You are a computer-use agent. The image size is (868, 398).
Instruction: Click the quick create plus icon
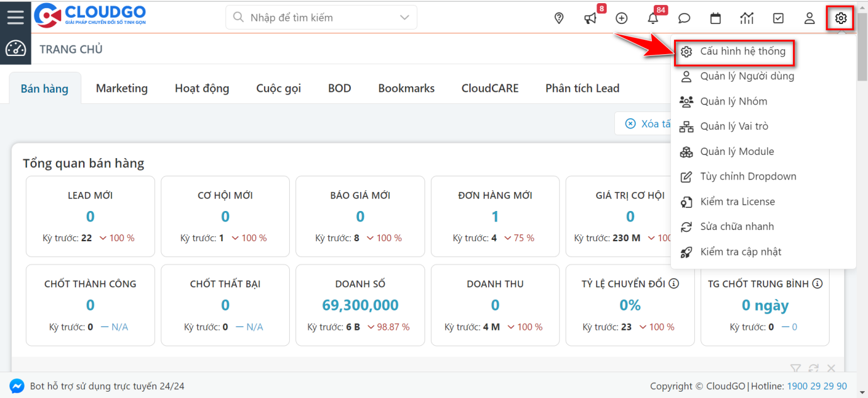(622, 18)
